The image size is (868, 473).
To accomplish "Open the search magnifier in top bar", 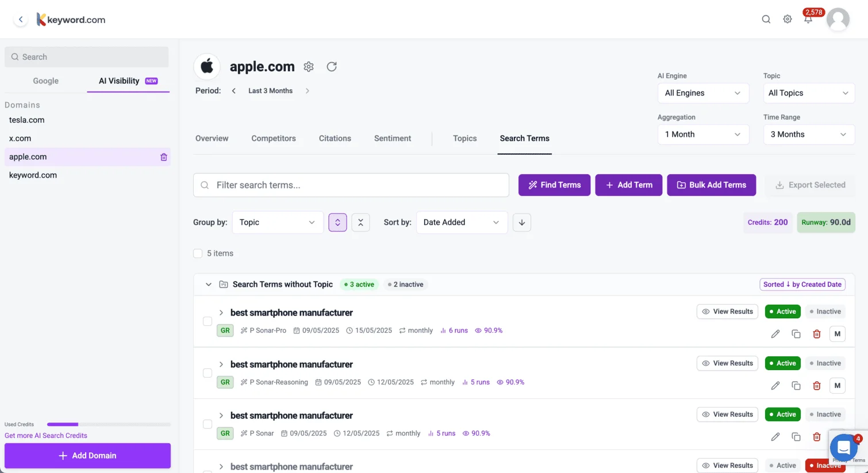I will coord(766,19).
